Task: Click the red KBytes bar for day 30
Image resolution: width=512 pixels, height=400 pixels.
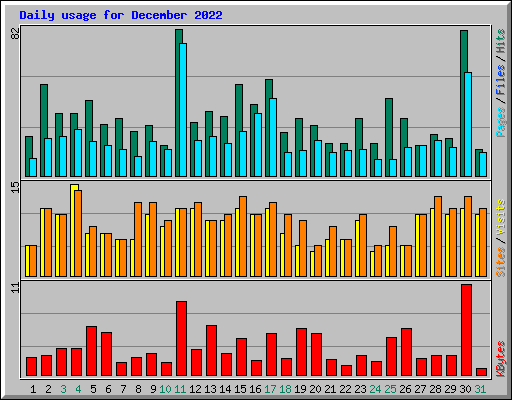Action: (x=466, y=330)
